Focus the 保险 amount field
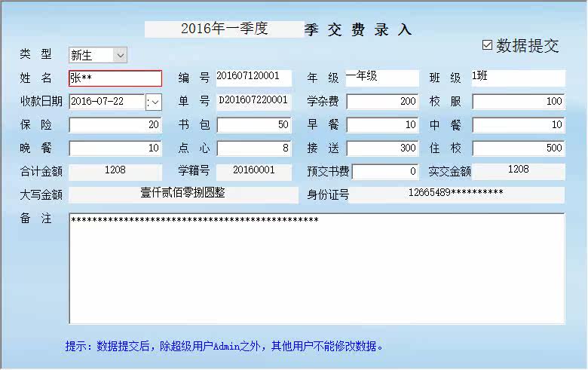 115,125
